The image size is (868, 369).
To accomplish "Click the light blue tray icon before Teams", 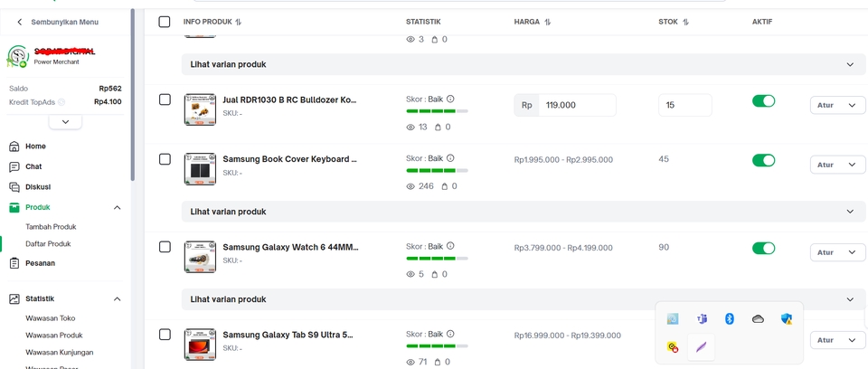I will pos(673,318).
